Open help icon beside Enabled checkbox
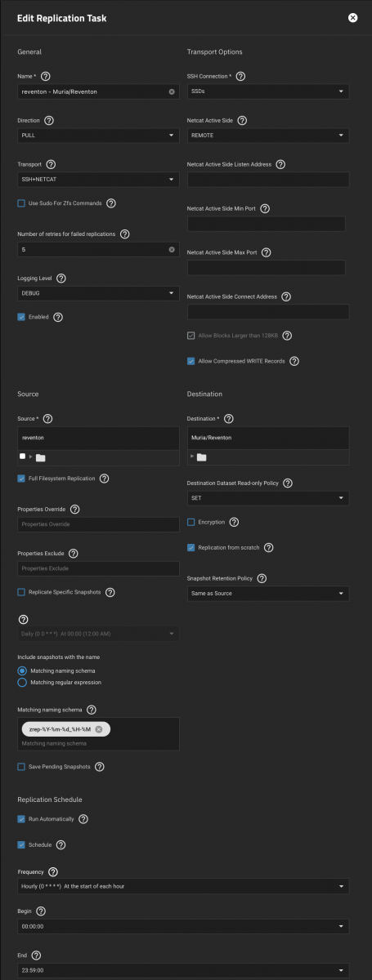Viewport: 372px width, 980px height. (x=58, y=316)
